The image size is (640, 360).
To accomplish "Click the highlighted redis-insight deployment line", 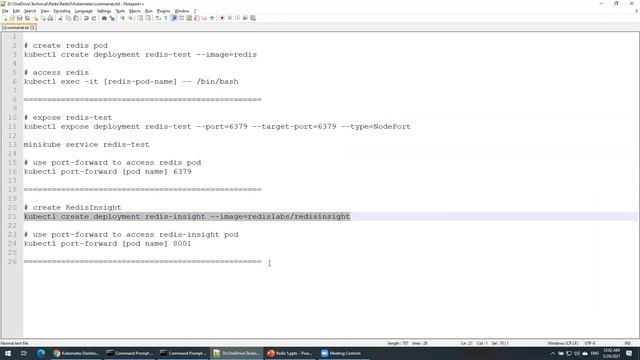I will (x=187, y=216).
